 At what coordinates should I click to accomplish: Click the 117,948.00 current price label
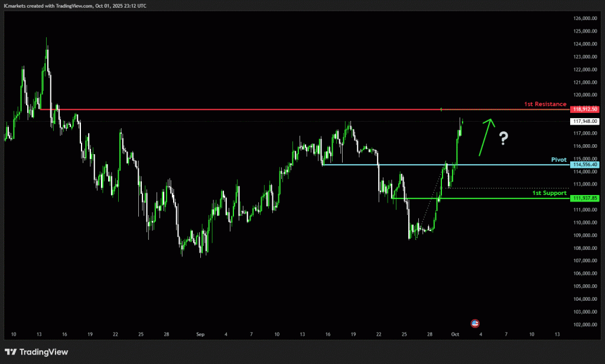[585, 121]
